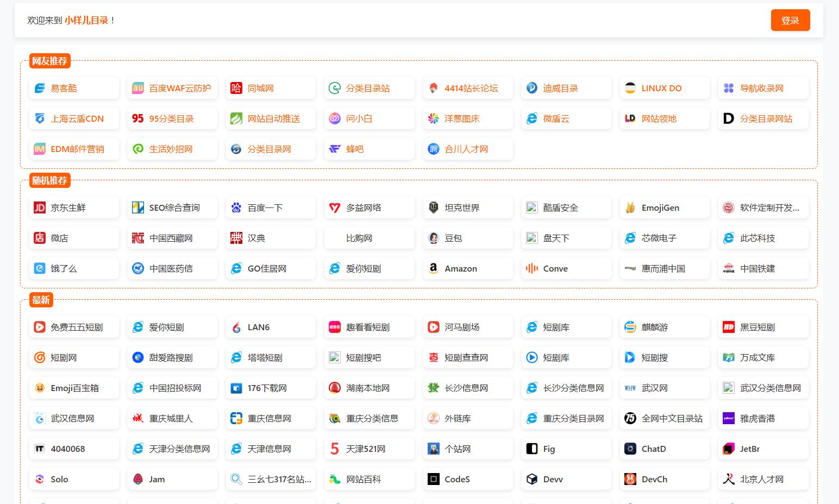Click the LINUX DO round icon
The height and width of the screenshot is (504, 839).
coord(630,88)
